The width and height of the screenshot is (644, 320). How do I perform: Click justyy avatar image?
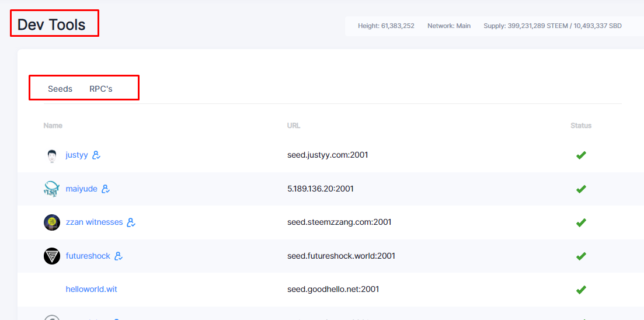(52, 156)
